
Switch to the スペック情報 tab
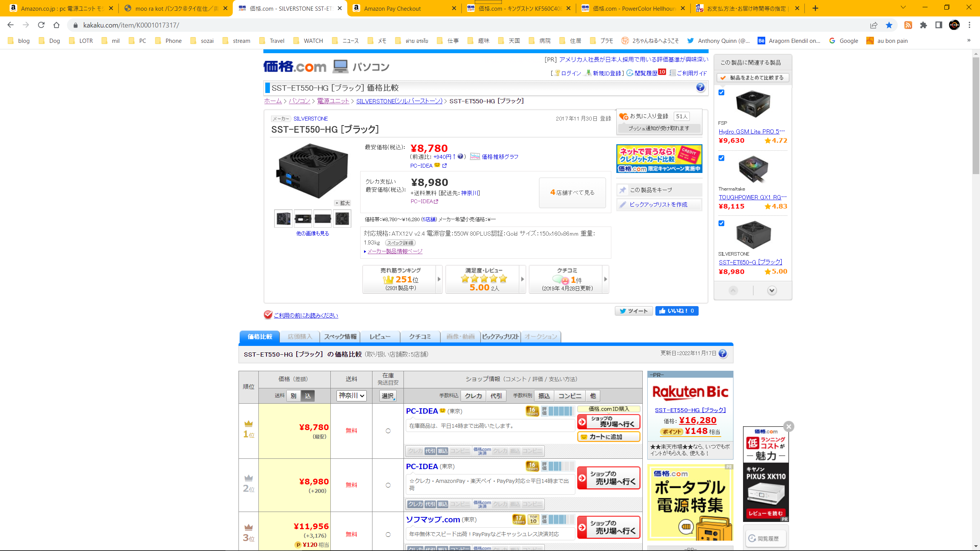point(340,337)
